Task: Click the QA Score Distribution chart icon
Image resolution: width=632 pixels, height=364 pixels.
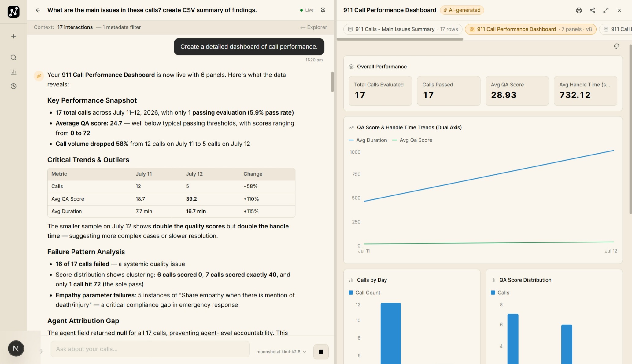Action: tap(493, 280)
